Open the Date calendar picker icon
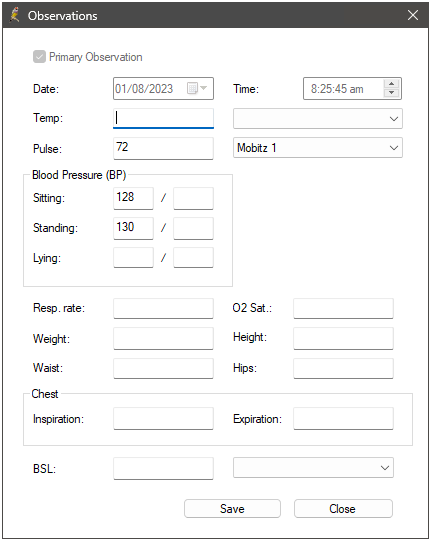The image size is (432, 543). coord(197,88)
